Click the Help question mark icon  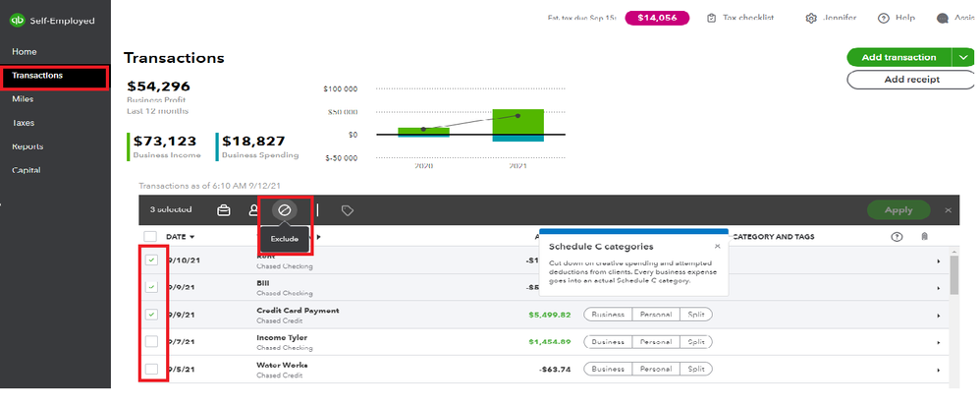pyautogui.click(x=883, y=18)
